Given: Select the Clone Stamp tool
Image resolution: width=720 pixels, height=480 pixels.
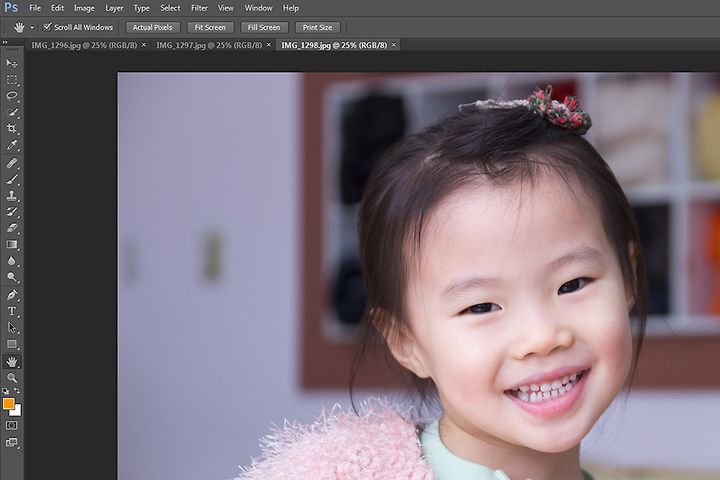Looking at the screenshot, I should (12, 196).
